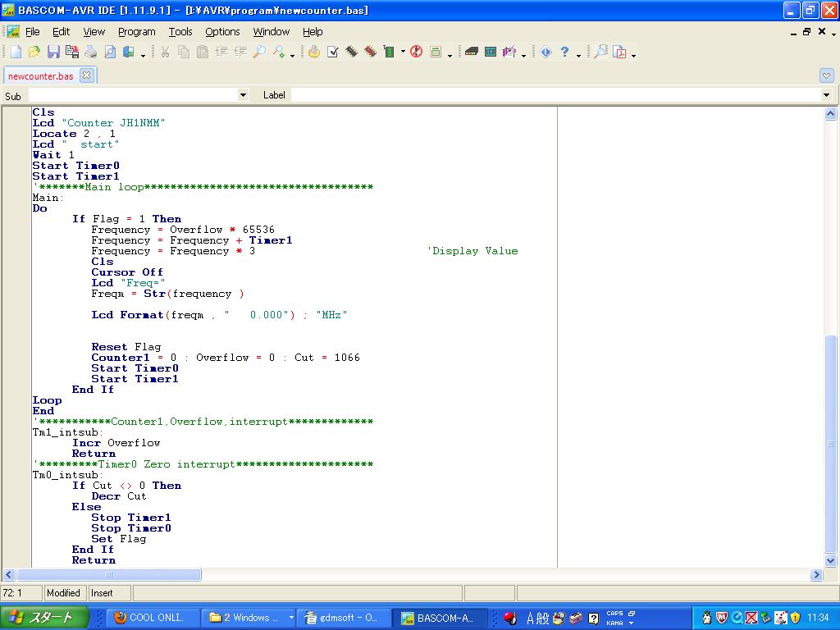The height and width of the screenshot is (630, 840).
Task: Switch to COOL ONLI.. Firefox taskbar button
Action: coord(151,618)
